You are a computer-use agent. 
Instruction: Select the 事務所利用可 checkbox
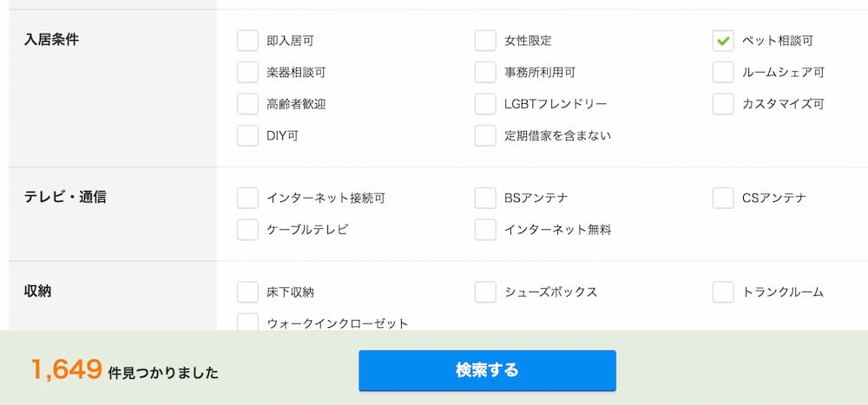pos(485,72)
